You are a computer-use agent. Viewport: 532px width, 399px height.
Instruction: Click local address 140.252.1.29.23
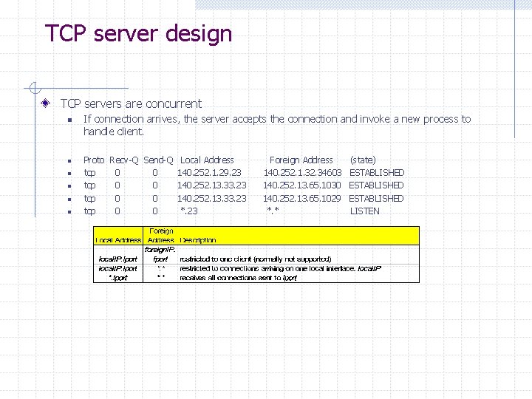pyautogui.click(x=209, y=173)
